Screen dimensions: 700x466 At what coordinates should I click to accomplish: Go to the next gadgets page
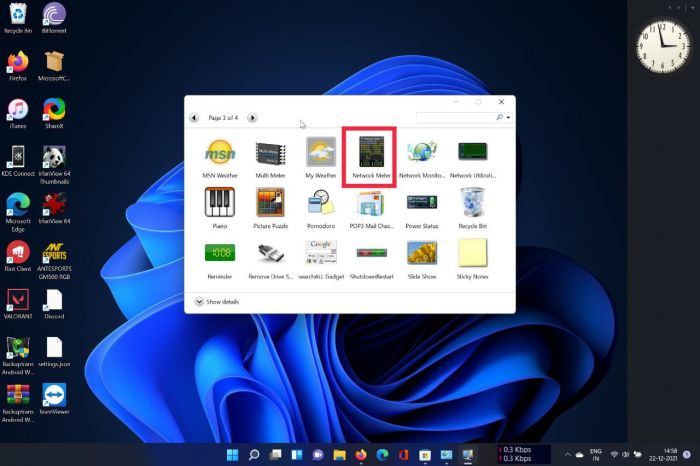click(x=252, y=118)
